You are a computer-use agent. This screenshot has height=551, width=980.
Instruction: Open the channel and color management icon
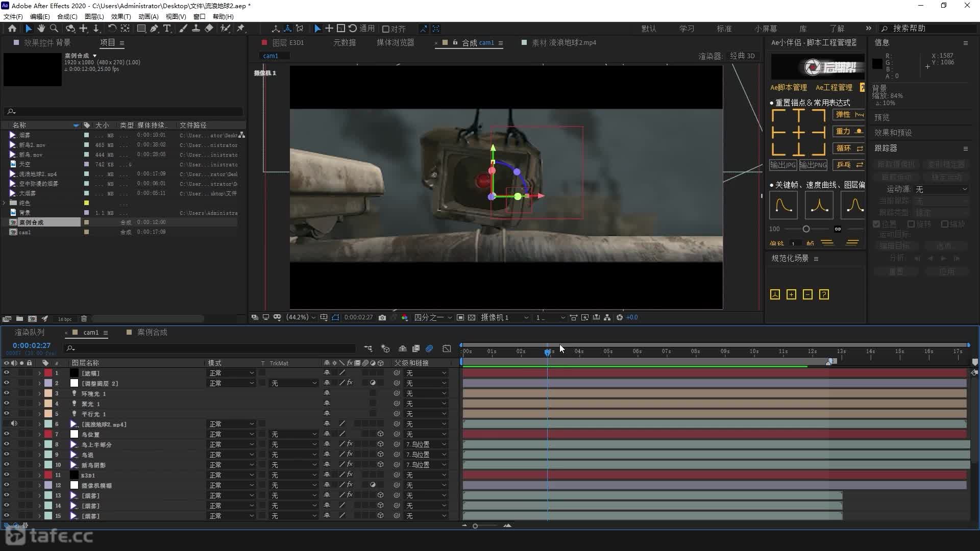[x=405, y=317]
